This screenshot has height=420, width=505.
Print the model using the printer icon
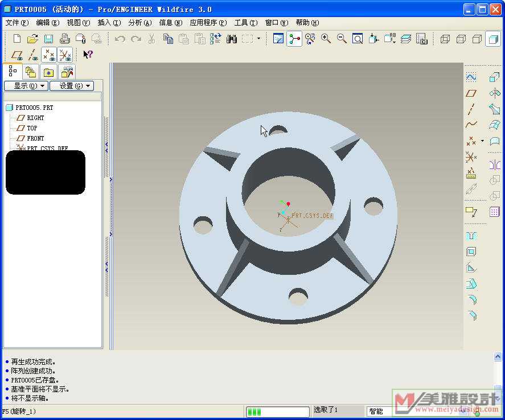(x=64, y=39)
